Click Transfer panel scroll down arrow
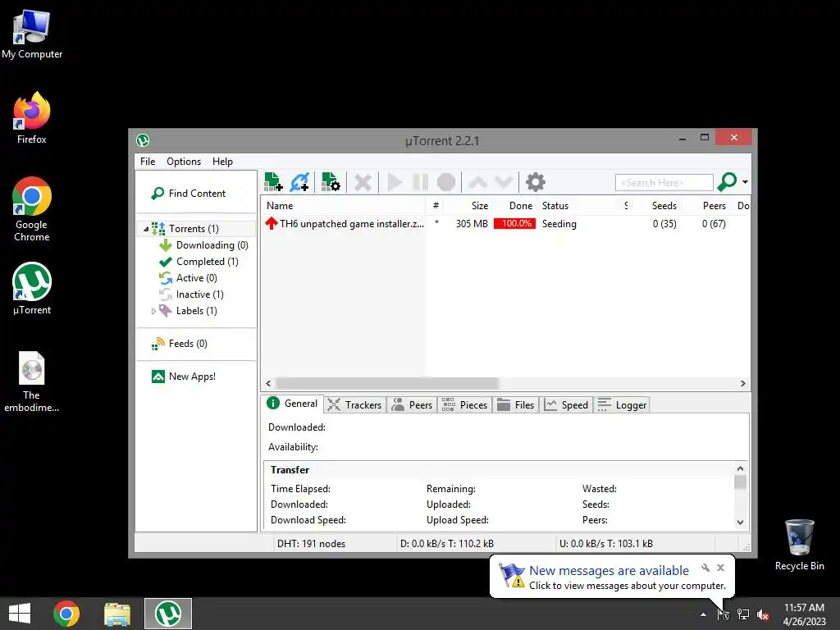840x630 pixels. (741, 523)
